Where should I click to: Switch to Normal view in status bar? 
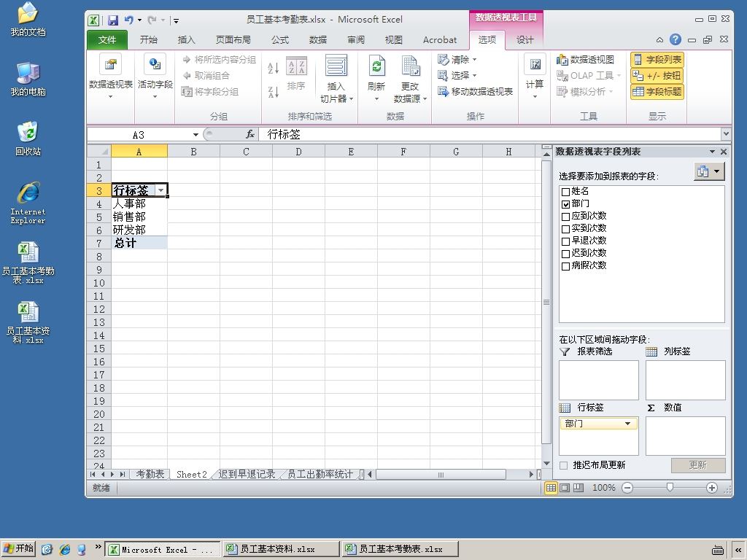551,488
